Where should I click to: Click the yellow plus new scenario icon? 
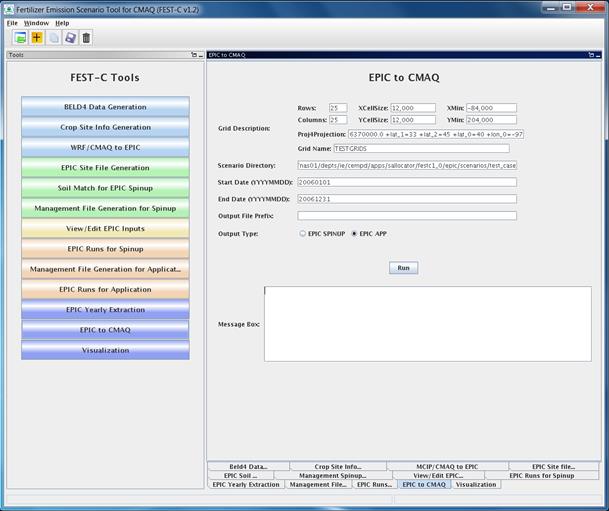[x=37, y=38]
